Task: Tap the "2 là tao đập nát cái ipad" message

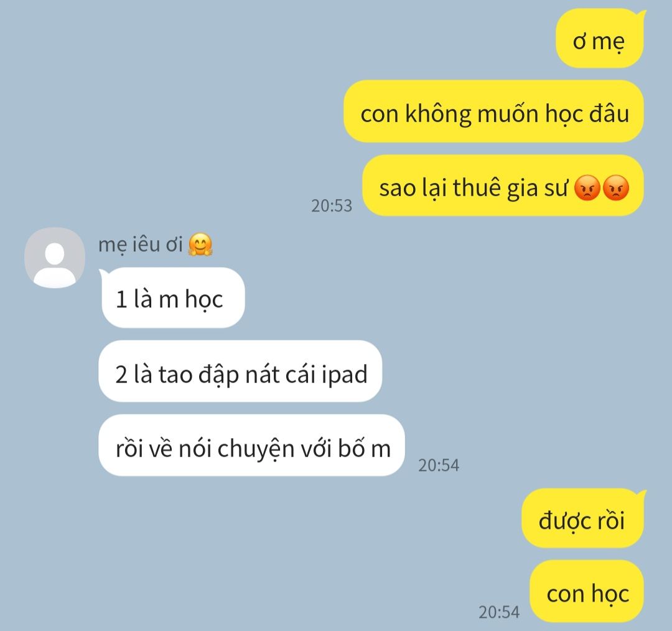Action: click(240, 372)
